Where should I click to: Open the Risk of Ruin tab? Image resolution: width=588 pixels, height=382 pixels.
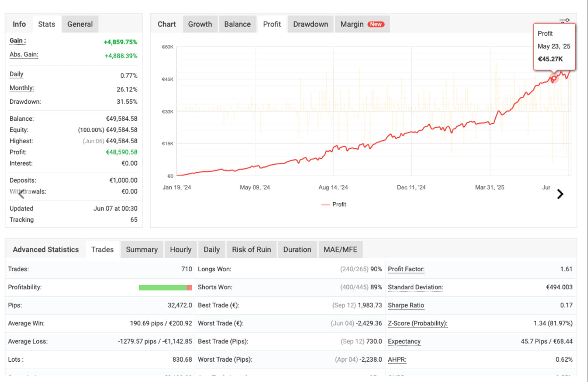pos(251,250)
